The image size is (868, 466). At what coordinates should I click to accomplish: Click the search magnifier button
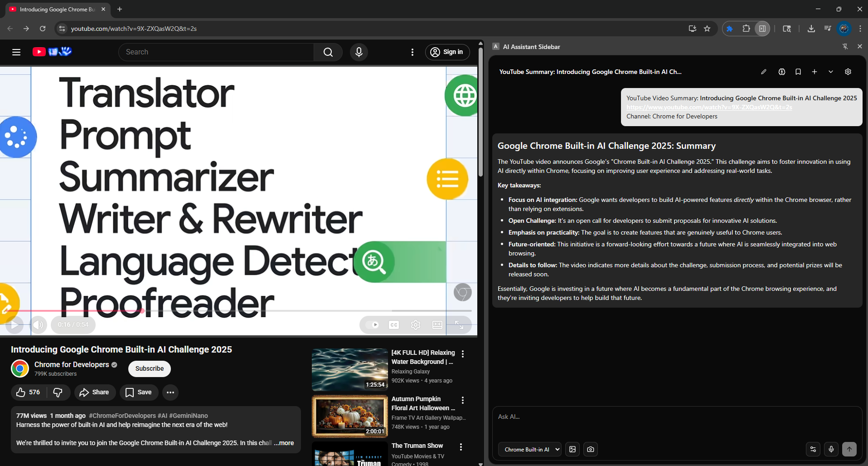click(x=328, y=52)
